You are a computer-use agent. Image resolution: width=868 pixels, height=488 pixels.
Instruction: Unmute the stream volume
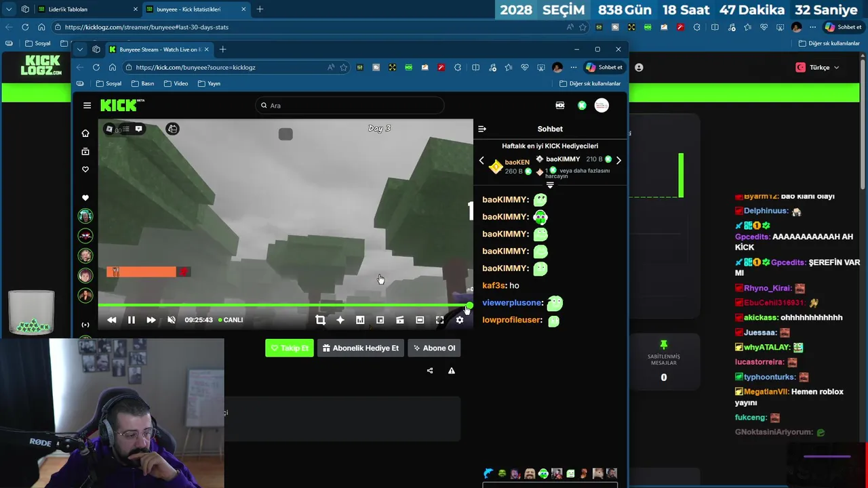(172, 320)
